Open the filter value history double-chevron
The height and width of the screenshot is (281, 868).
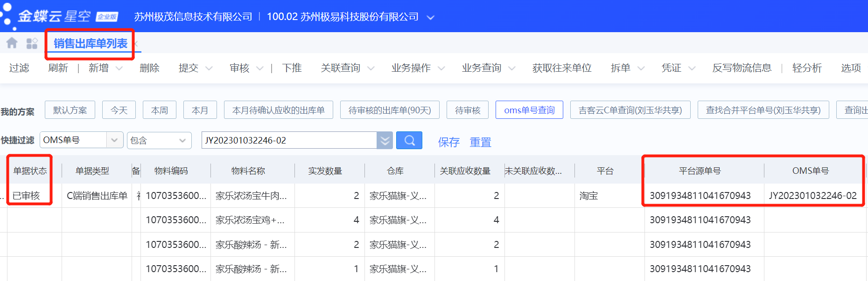pos(385,140)
